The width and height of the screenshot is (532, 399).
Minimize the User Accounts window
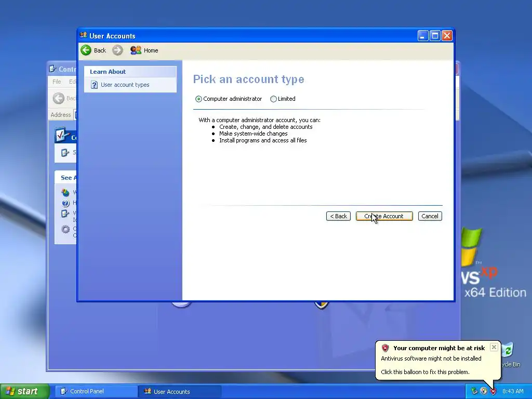[x=423, y=36]
